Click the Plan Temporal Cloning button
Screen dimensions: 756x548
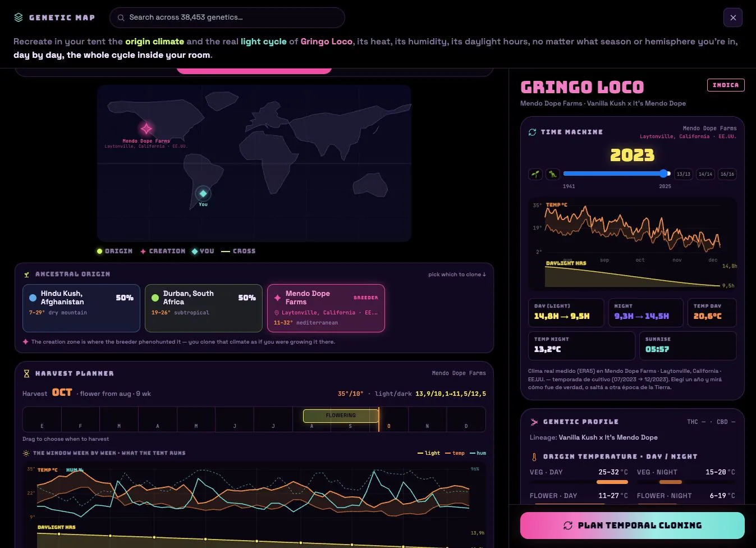click(x=633, y=526)
